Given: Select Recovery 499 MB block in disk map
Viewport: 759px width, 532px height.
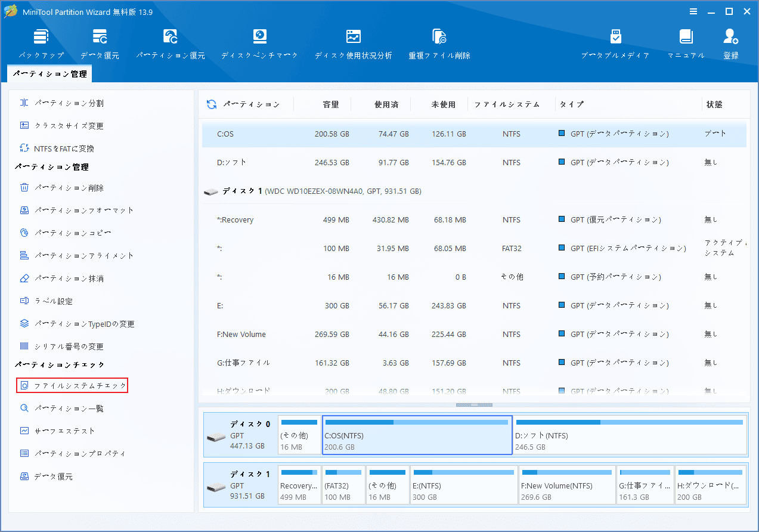Looking at the screenshot, I should point(299,485).
